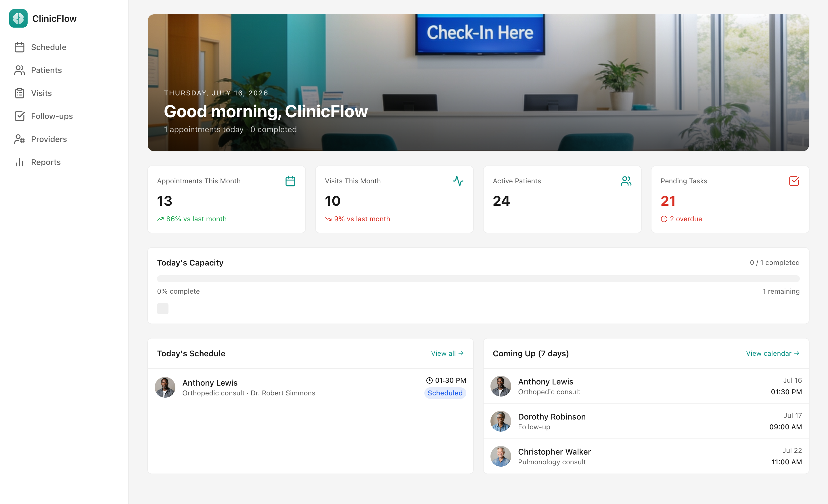Click red check icon on Pending Tasks card
This screenshot has width=828, height=504.
(x=794, y=181)
